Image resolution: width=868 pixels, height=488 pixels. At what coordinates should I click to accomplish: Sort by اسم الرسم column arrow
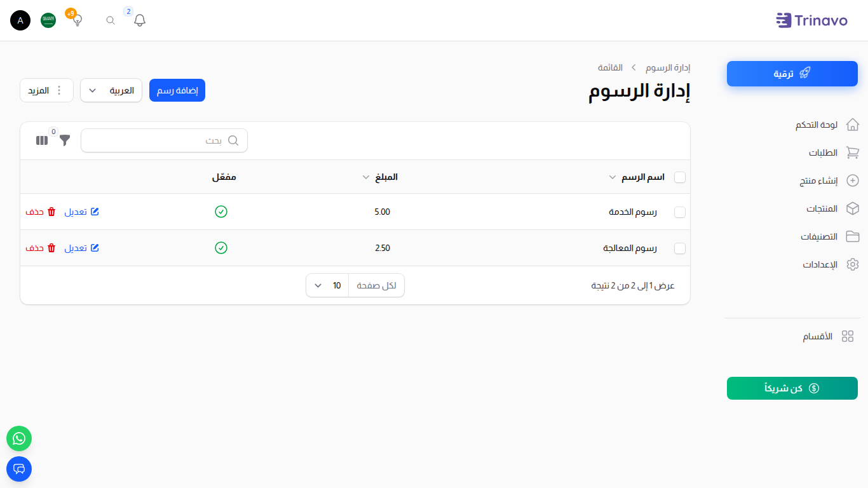[613, 177]
